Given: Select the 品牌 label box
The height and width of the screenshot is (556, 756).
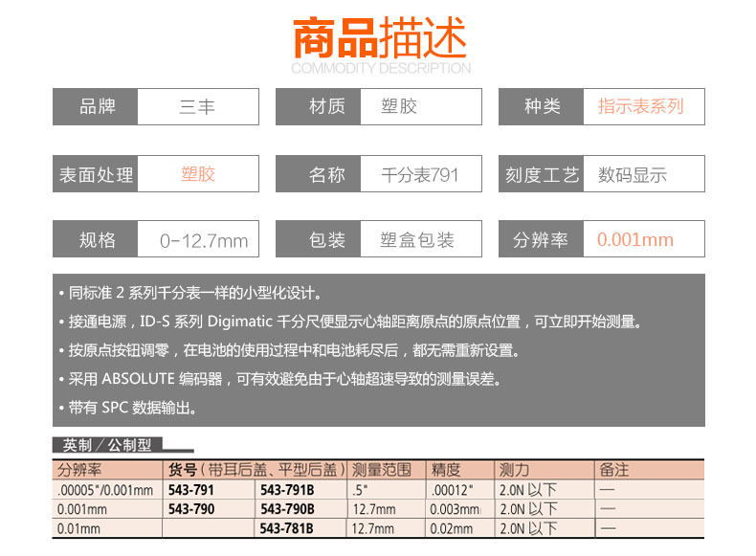Looking at the screenshot, I should tap(96, 106).
